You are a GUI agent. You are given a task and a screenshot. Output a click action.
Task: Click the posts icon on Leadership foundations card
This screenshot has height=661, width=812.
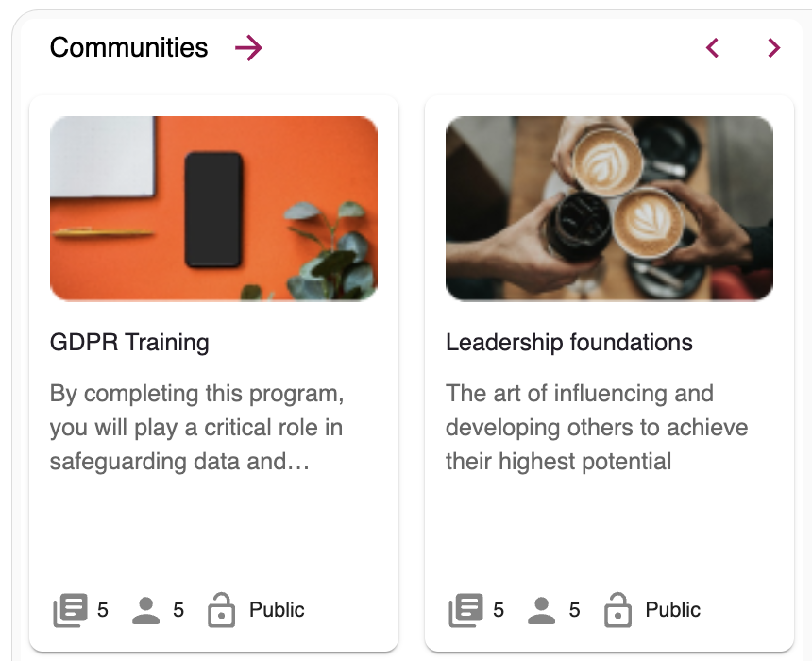[x=465, y=610]
